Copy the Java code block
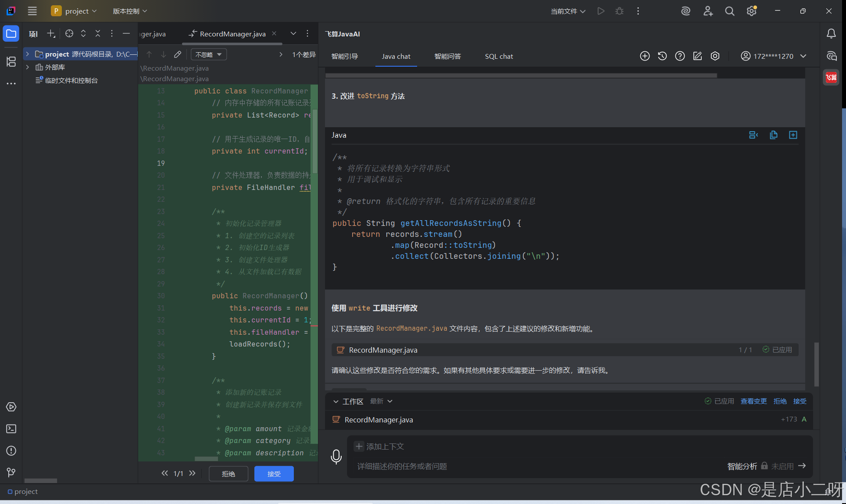This screenshot has height=504, width=846. pyautogui.click(x=774, y=135)
